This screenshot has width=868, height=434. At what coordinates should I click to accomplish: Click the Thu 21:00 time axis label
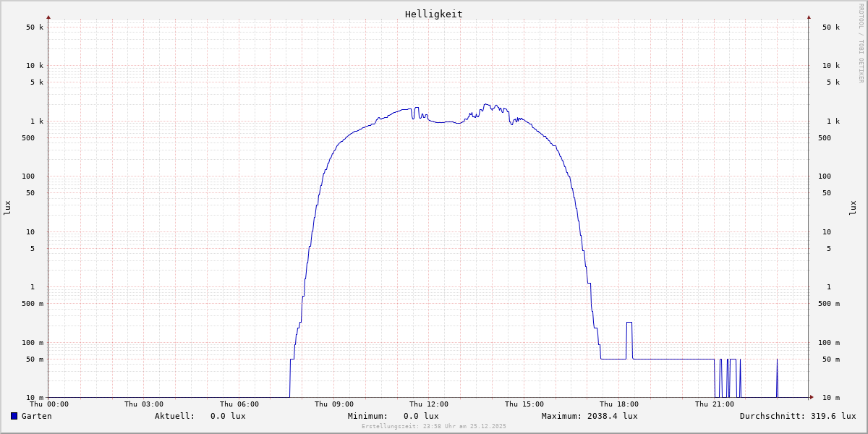pos(714,404)
